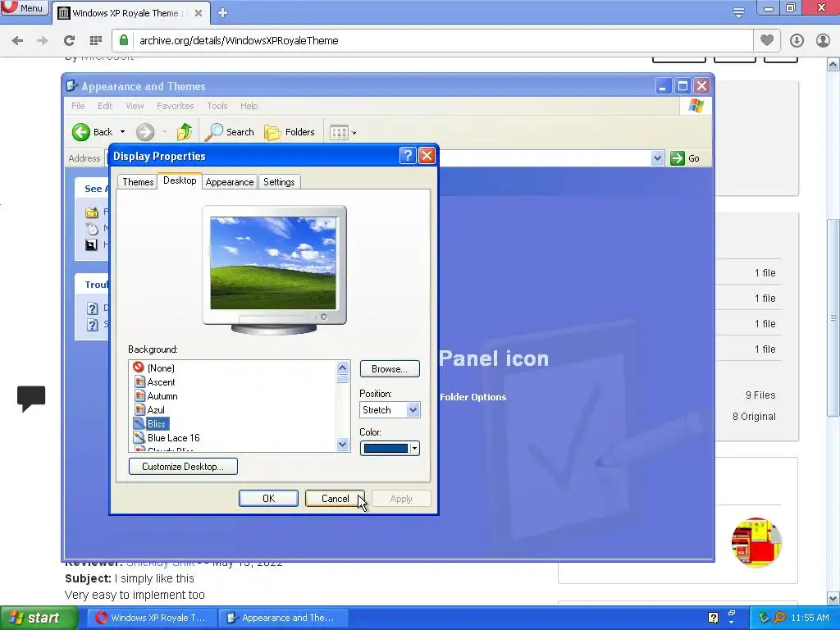Screen dimensions: 840x630
Task: Switch to Windows XP Royale taskbar item
Action: 152,618
